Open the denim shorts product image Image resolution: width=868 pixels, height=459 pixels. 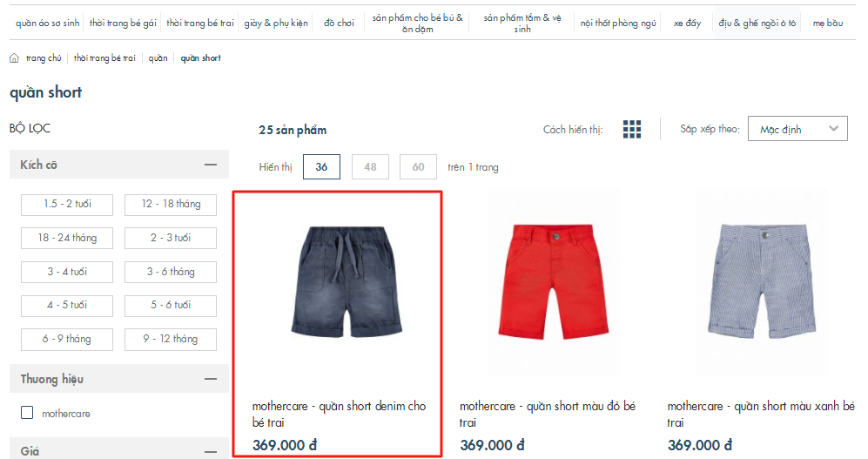[x=347, y=281]
